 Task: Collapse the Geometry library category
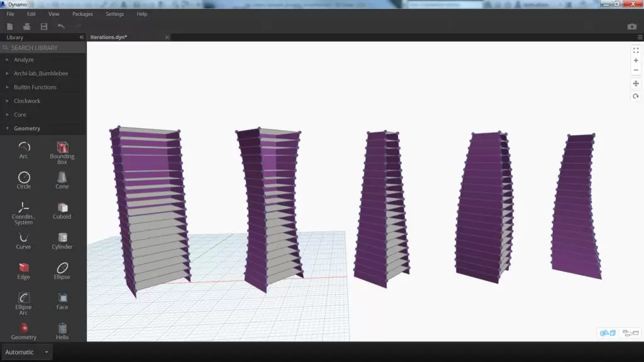point(27,128)
